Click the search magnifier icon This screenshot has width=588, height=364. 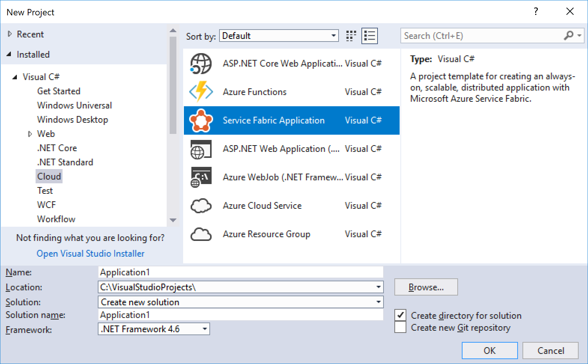569,36
